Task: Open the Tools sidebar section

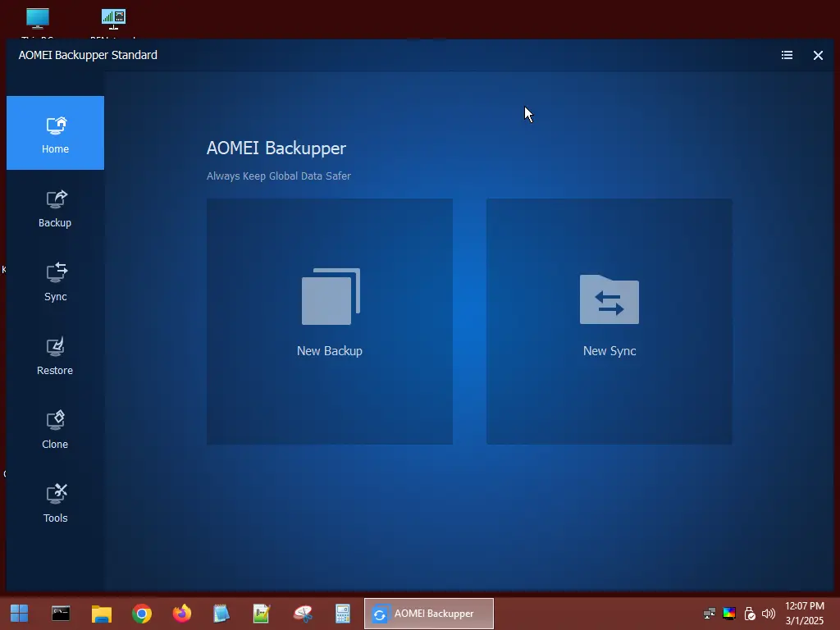Action: point(55,504)
